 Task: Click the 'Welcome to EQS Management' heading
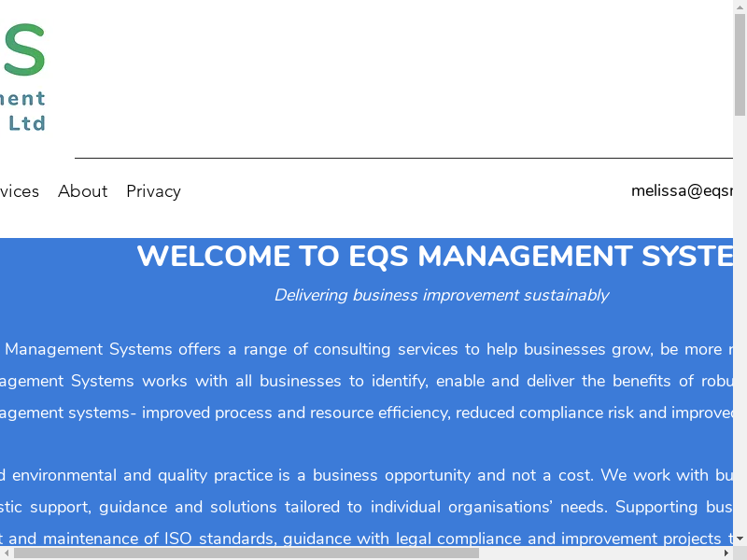(x=434, y=256)
